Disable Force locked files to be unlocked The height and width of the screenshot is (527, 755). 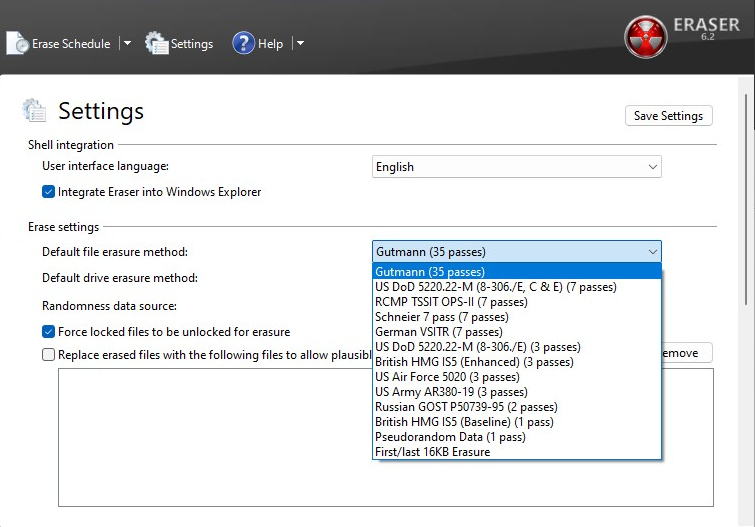tap(48, 332)
